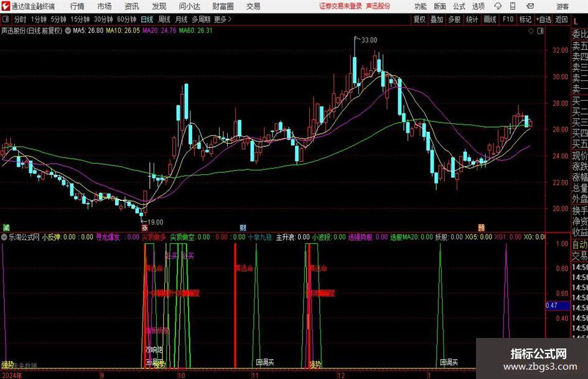
Task: Click the round settings icon beside 乐淘公式网
Action: tap(4, 236)
